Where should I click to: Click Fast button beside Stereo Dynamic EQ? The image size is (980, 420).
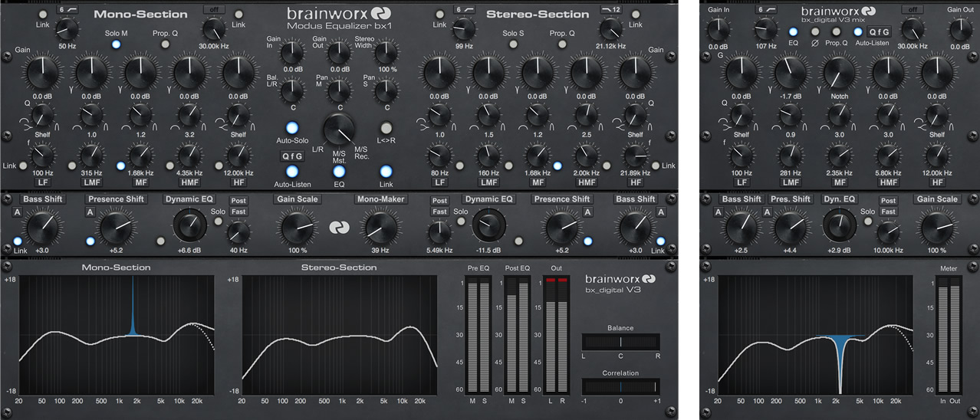(x=439, y=212)
